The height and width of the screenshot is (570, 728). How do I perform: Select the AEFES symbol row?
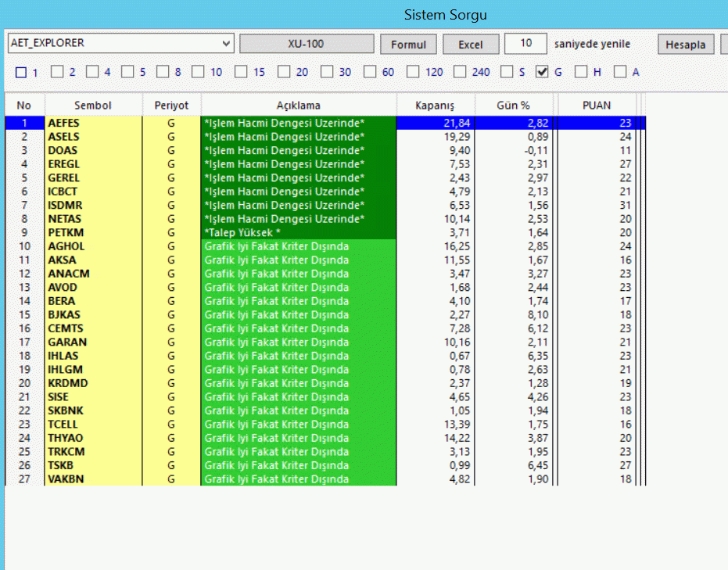coord(325,123)
